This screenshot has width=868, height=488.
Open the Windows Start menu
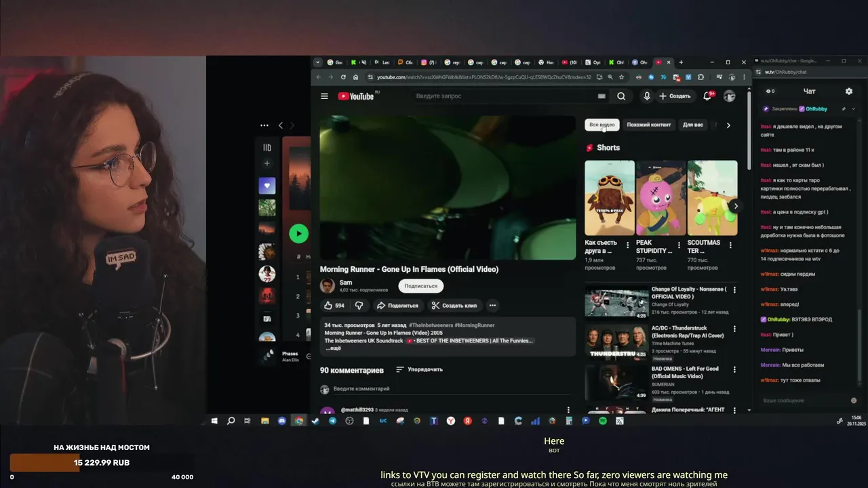coord(214,421)
